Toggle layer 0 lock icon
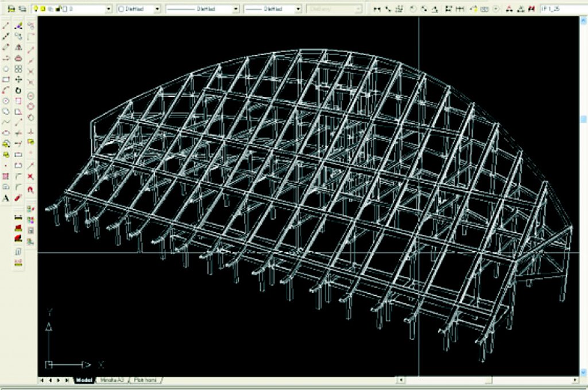Screen dimensions: 588x390 [59, 9]
